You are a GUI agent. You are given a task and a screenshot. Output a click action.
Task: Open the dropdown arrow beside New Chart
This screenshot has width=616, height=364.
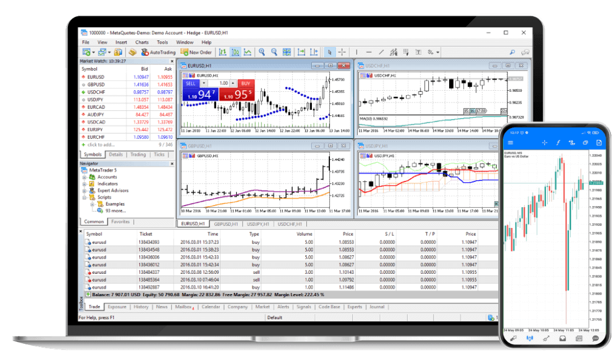tap(94, 52)
